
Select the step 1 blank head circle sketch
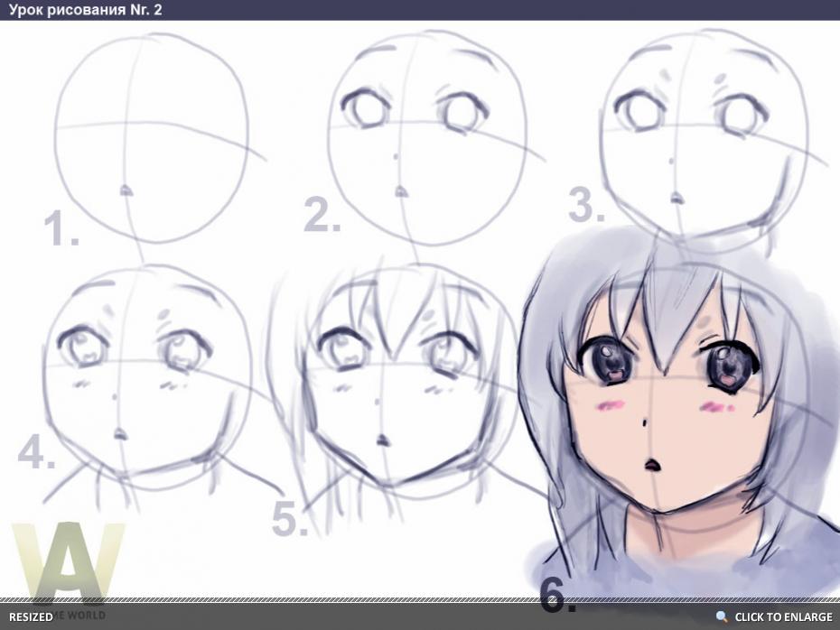tap(151, 137)
